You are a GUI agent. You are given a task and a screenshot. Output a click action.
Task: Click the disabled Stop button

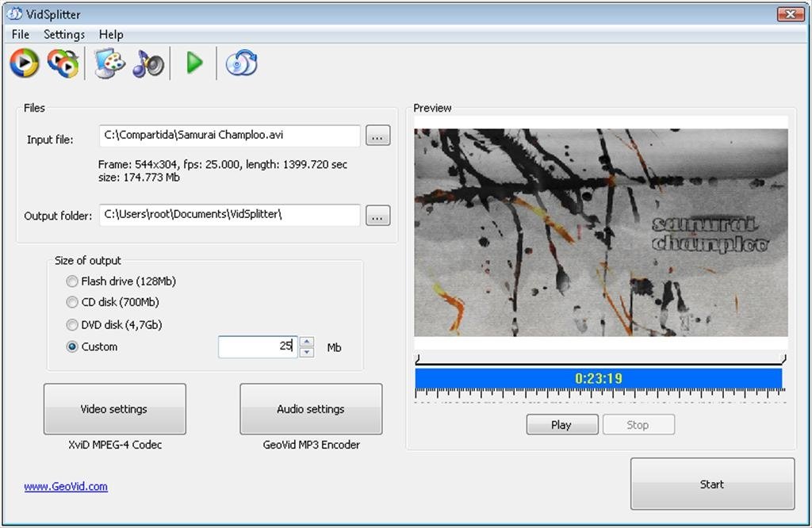638,424
